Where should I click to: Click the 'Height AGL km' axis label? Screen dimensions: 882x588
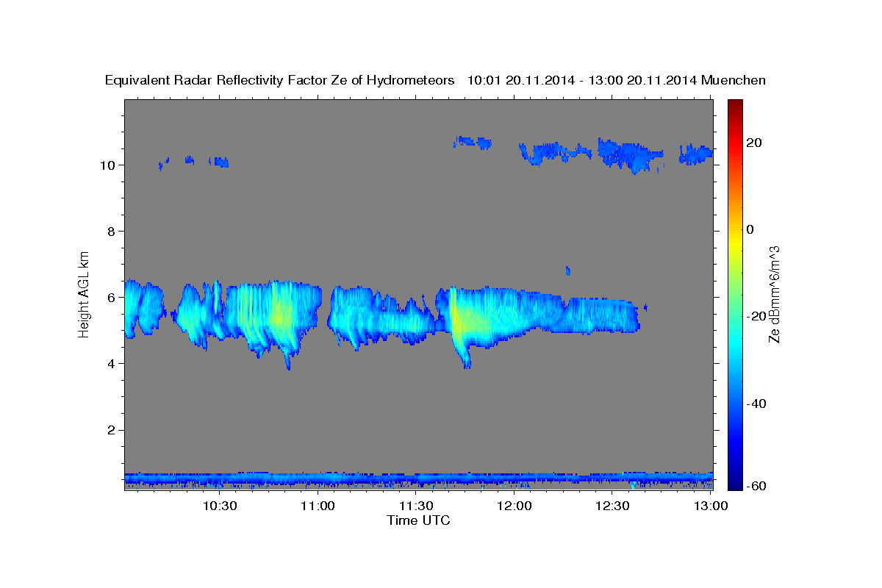[85, 293]
